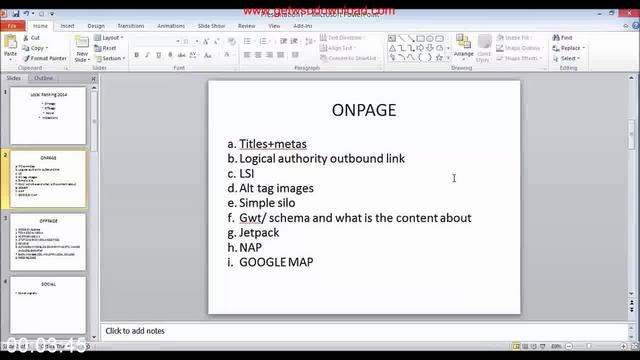Image resolution: width=640 pixels, height=360 pixels.
Task: Open the Replace dropdown
Action: (569, 48)
